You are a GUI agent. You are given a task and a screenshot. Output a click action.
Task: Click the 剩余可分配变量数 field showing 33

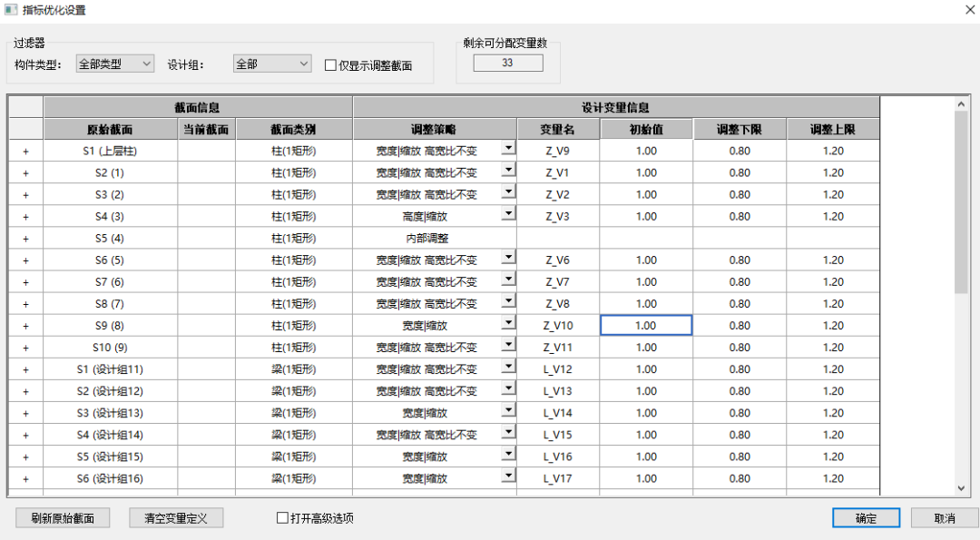click(507, 63)
